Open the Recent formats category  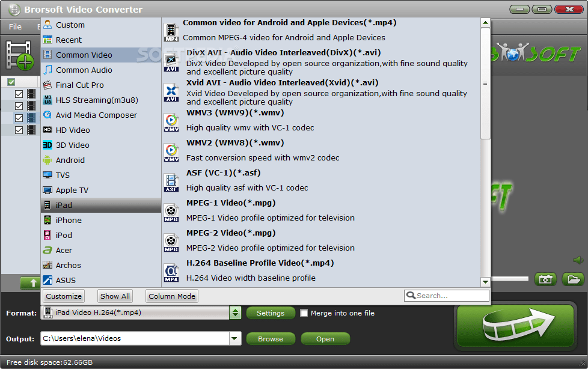[x=101, y=40]
